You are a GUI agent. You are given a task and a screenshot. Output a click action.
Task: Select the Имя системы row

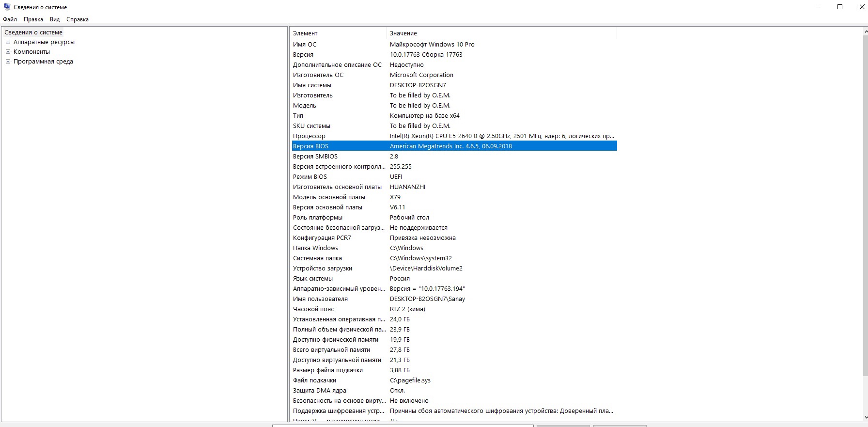(x=453, y=85)
